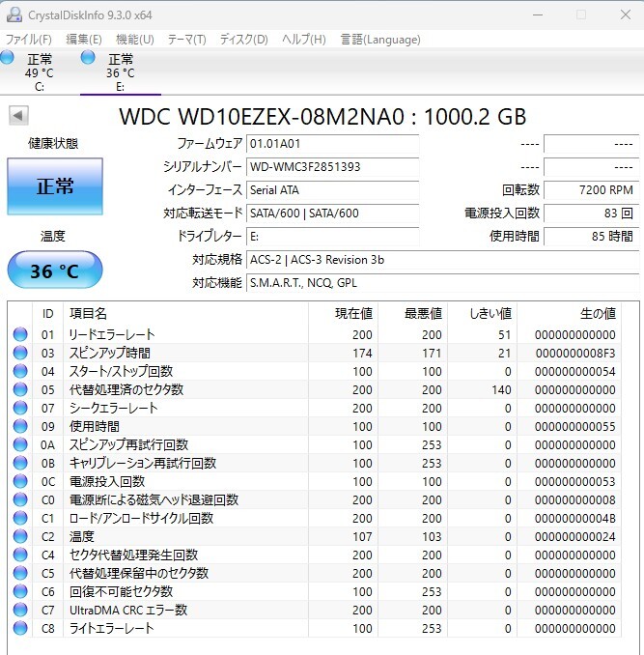Select drive C: 49 °C disk tab
Screen dimensions: 644x655
pos(39,71)
